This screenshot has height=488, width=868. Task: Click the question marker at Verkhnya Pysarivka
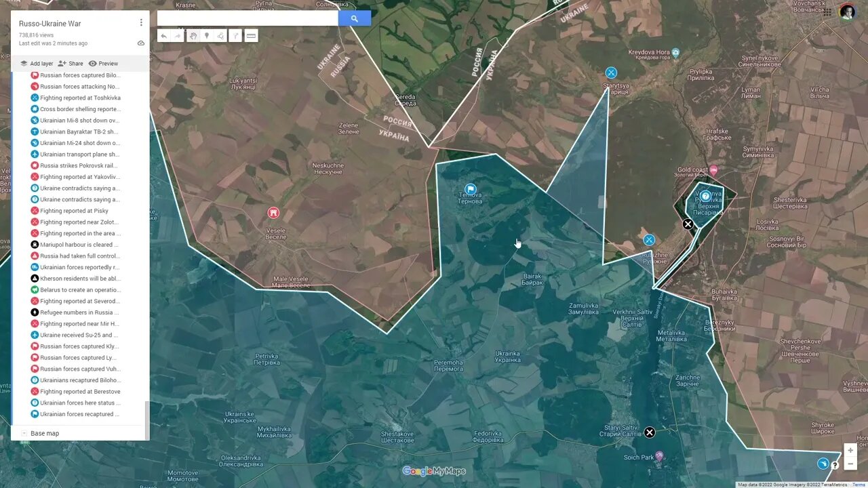[x=705, y=196]
